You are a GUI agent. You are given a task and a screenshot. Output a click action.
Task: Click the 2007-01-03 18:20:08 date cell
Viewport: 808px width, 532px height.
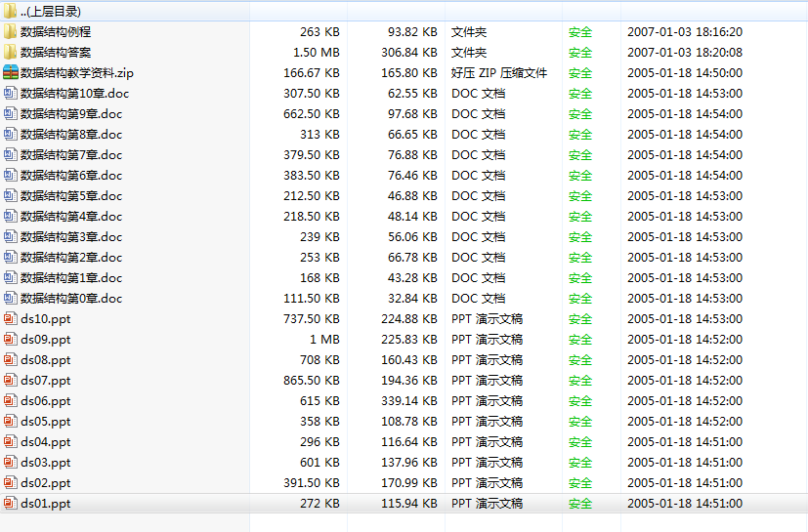point(684,52)
